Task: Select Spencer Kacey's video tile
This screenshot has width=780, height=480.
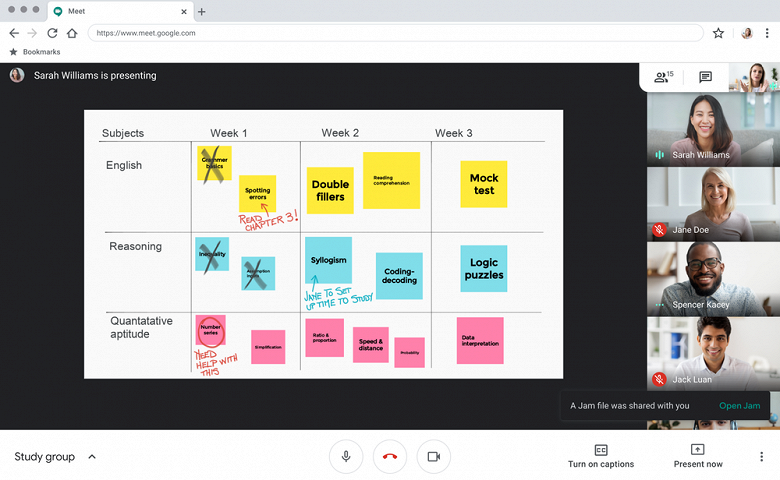Action: pos(713,277)
